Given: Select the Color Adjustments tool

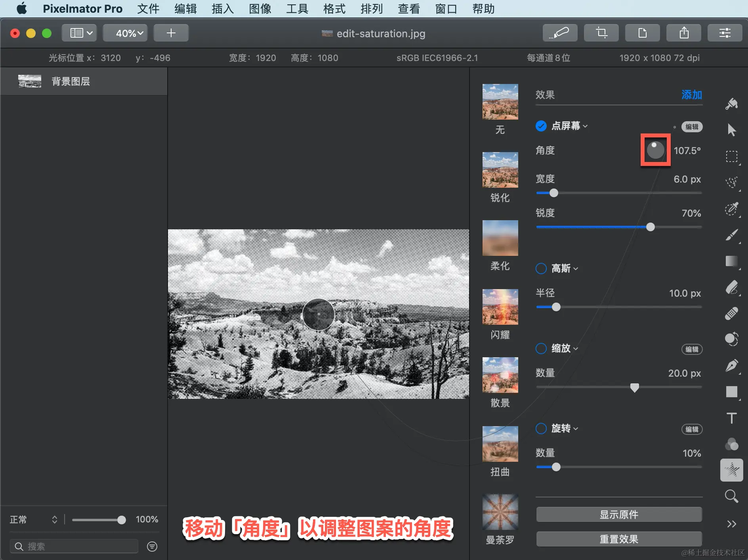Looking at the screenshot, I should click(x=731, y=339).
